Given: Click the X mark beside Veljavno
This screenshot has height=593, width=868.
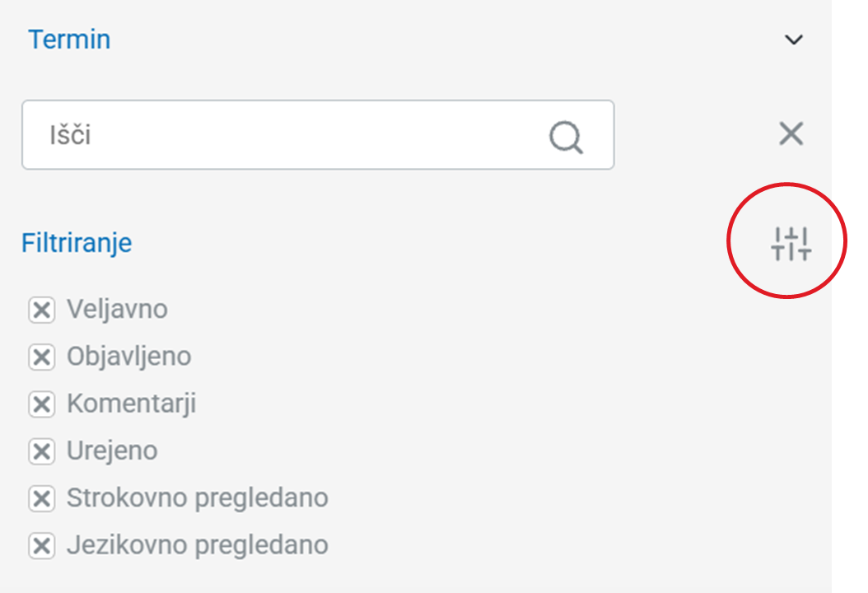Looking at the screenshot, I should 41,310.
